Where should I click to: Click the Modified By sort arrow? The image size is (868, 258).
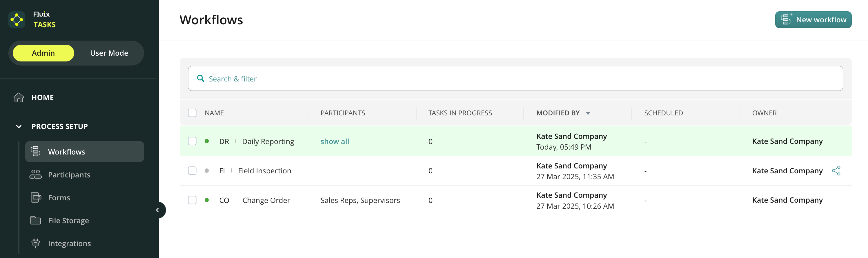[588, 113]
